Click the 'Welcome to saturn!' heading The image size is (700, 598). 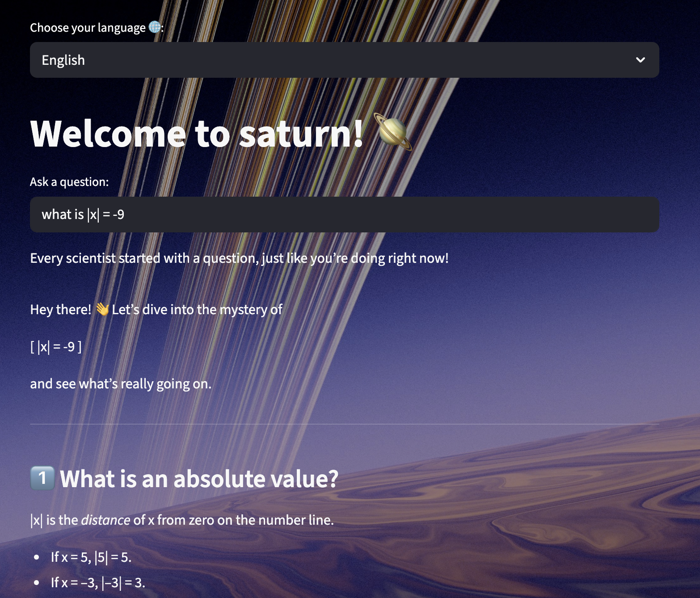click(x=197, y=133)
